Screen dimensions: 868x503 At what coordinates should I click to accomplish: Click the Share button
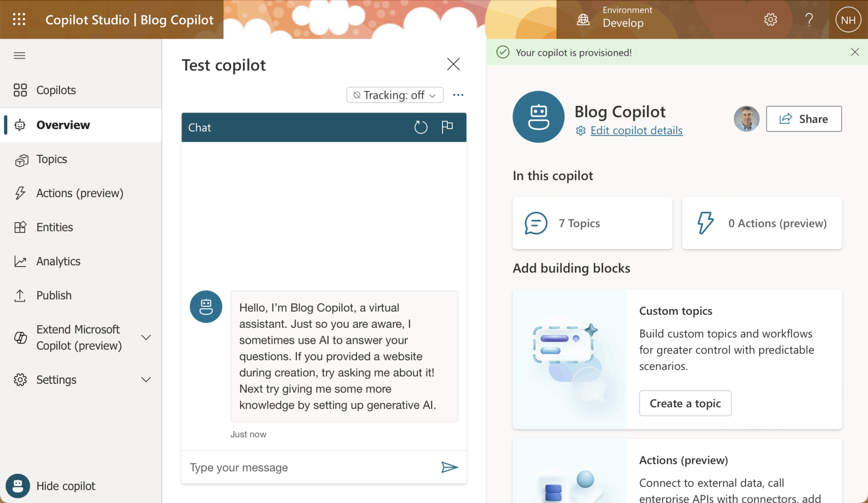coord(803,119)
